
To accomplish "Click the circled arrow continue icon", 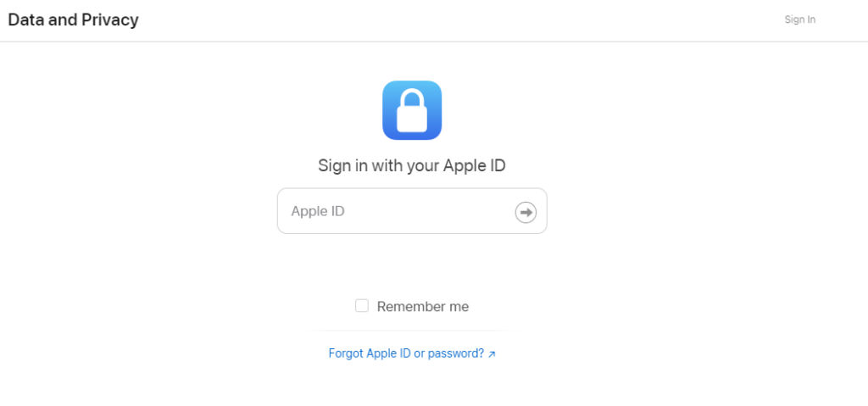I will pyautogui.click(x=526, y=212).
